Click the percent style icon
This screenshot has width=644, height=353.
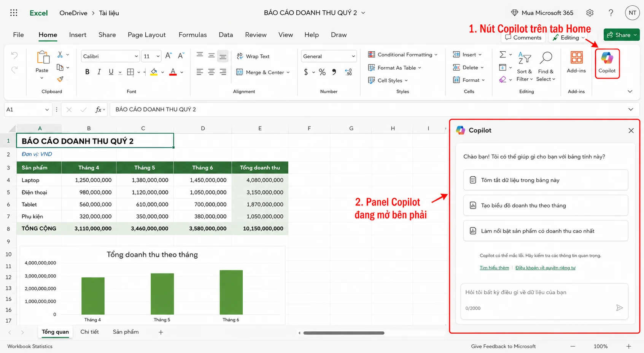click(x=322, y=72)
